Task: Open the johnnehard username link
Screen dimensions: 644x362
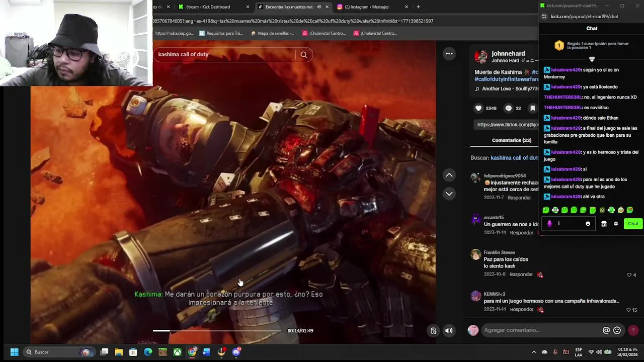Action: click(x=508, y=53)
